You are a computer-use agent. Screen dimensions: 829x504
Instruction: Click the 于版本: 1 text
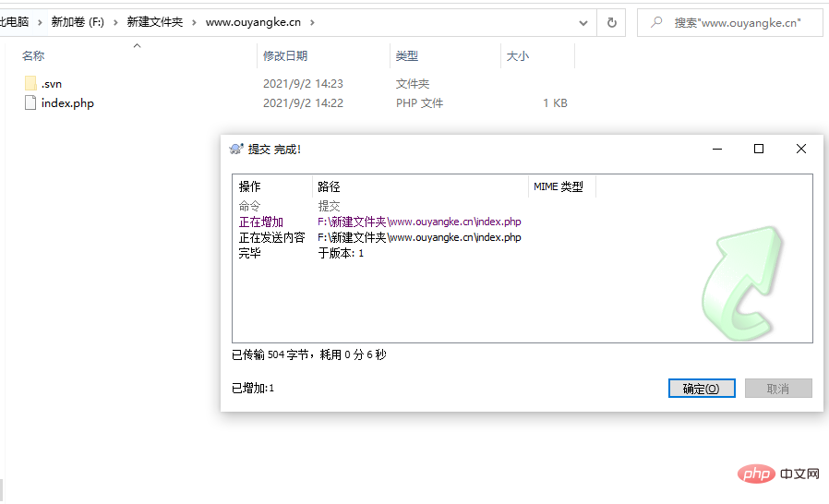click(341, 253)
